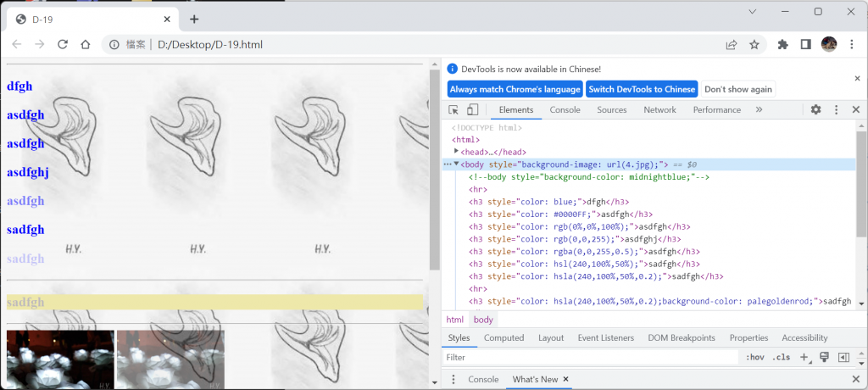The image size is (868, 390).
Task: Close the DevTools bottom drawer
Action: coord(856,380)
